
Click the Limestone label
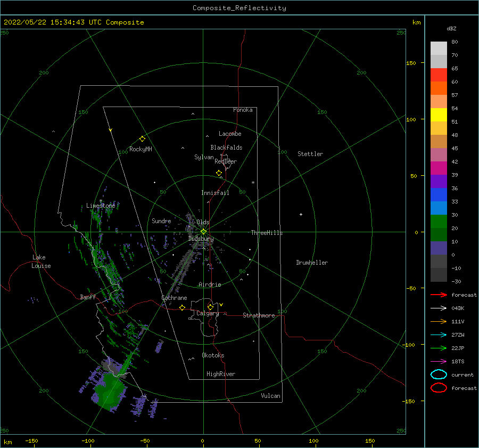[x=101, y=206]
